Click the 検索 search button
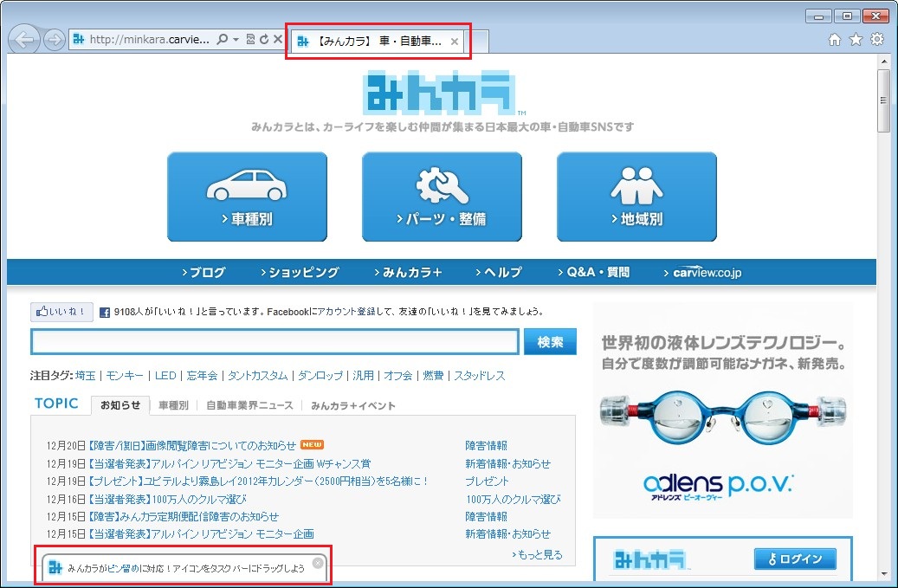This screenshot has width=898, height=588. 550,342
